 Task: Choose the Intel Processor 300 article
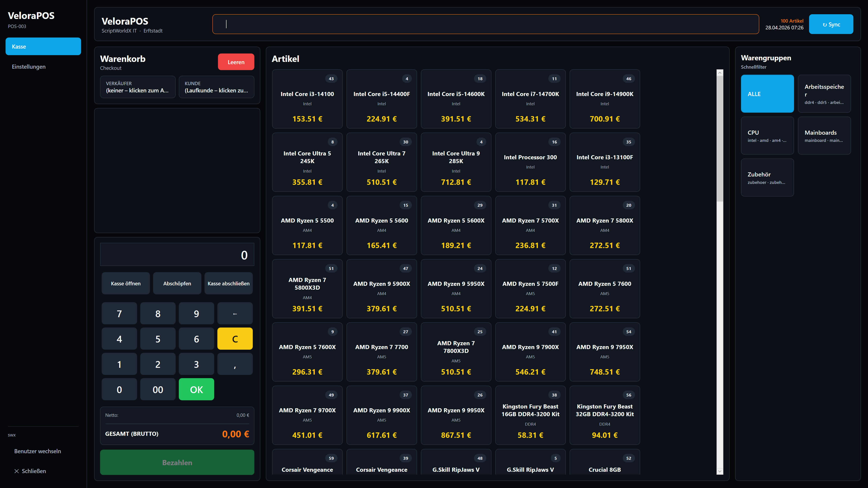530,162
